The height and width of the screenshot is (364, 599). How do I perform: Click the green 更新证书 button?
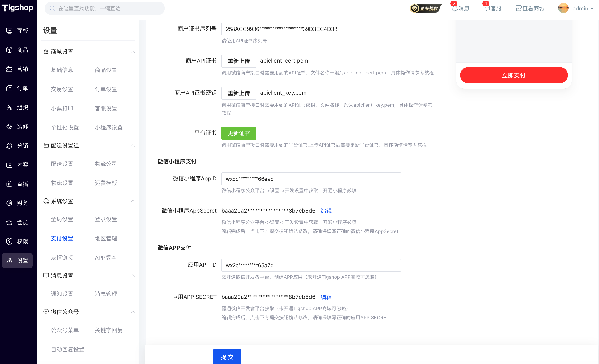tap(239, 133)
